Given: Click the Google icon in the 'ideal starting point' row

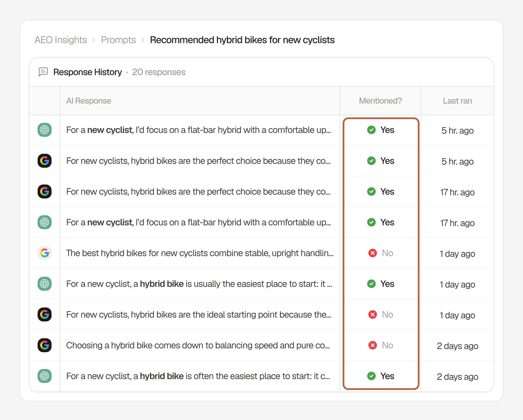Looking at the screenshot, I should (45, 314).
